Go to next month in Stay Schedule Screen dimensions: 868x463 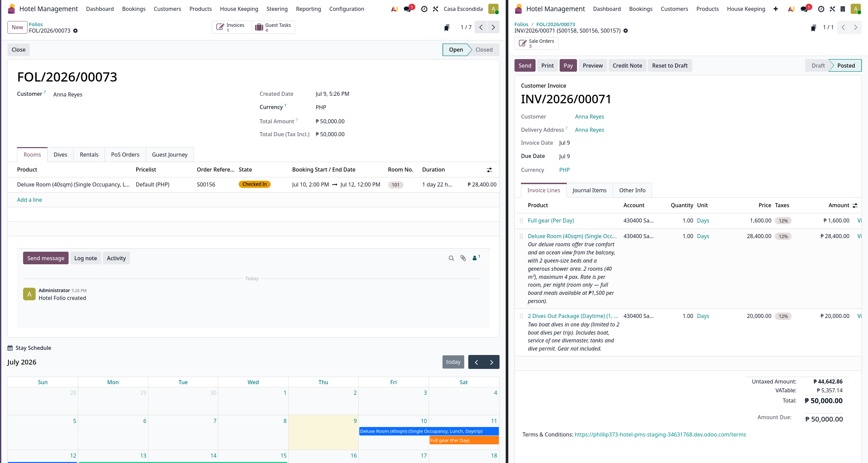pyautogui.click(x=491, y=362)
